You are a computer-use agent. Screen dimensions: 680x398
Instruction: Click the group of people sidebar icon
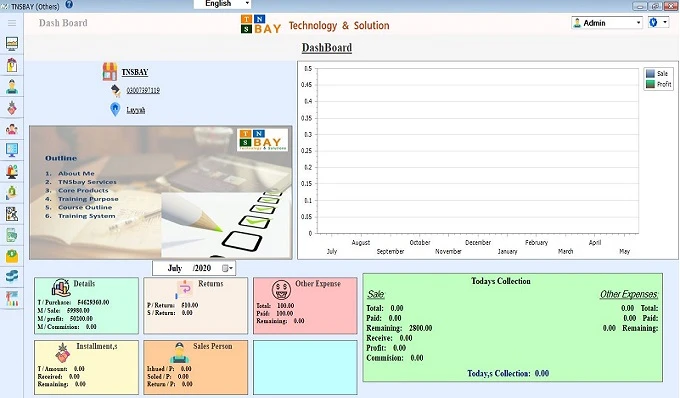click(x=12, y=129)
